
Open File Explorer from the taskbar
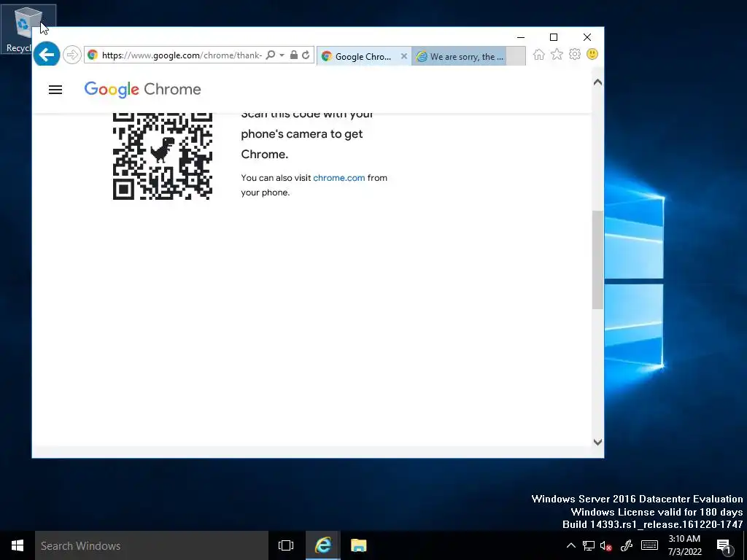coord(358,545)
